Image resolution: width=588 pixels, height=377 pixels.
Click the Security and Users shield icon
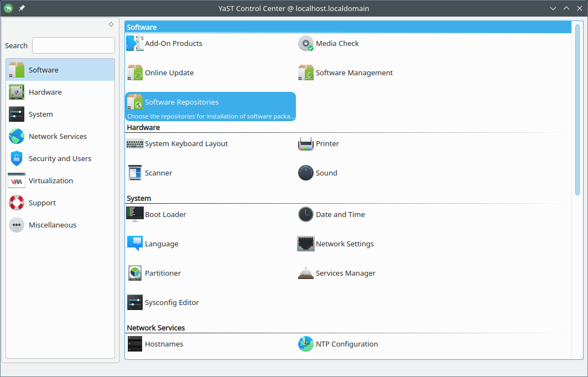click(x=17, y=158)
